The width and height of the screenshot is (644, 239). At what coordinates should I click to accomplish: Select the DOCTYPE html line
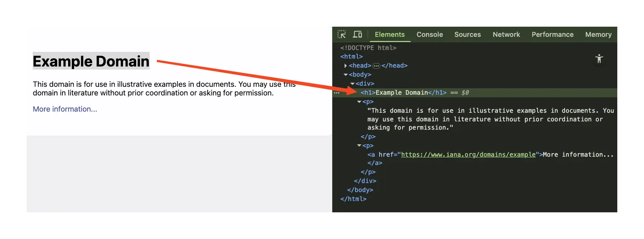pyautogui.click(x=368, y=48)
